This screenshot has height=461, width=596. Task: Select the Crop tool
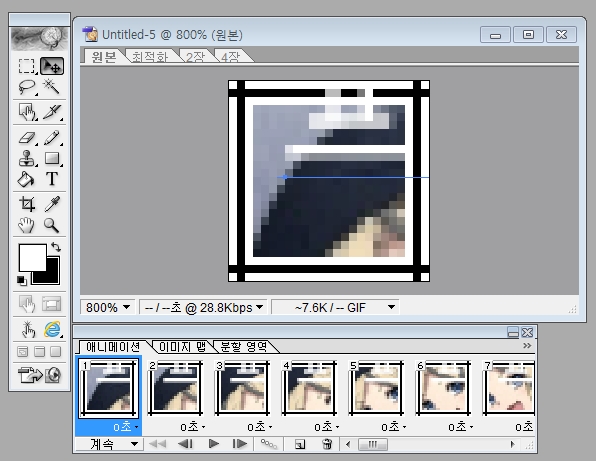pyautogui.click(x=27, y=204)
